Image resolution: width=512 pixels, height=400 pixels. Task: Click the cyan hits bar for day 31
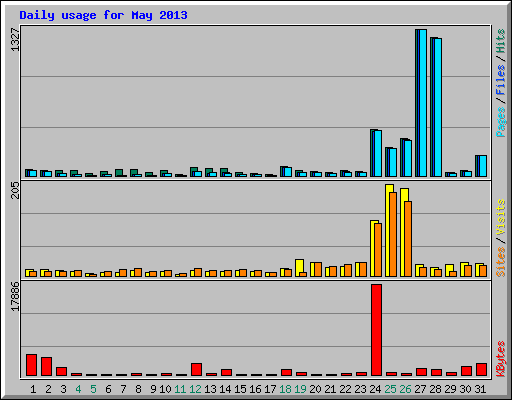click(x=483, y=166)
